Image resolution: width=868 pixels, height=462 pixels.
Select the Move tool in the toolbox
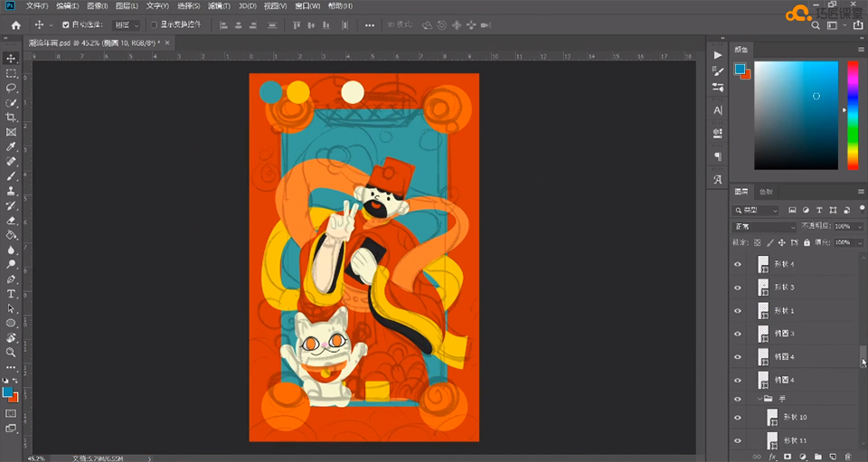click(11, 58)
